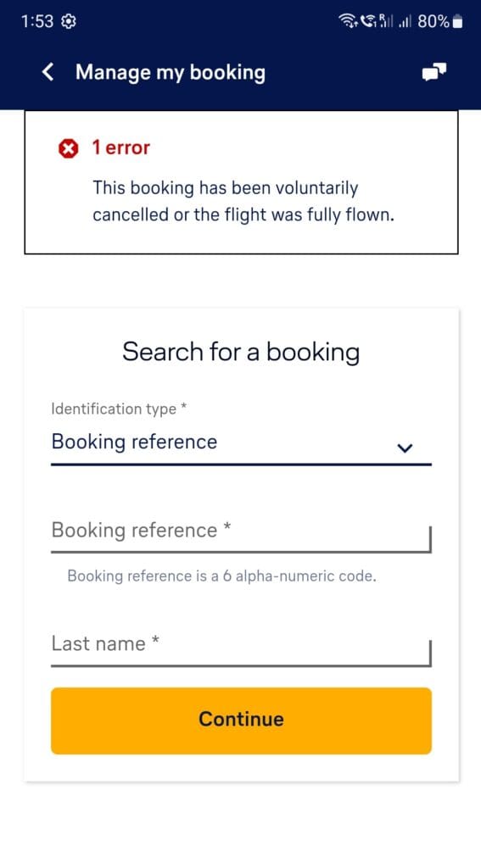Go back using the header arrow

[48, 72]
